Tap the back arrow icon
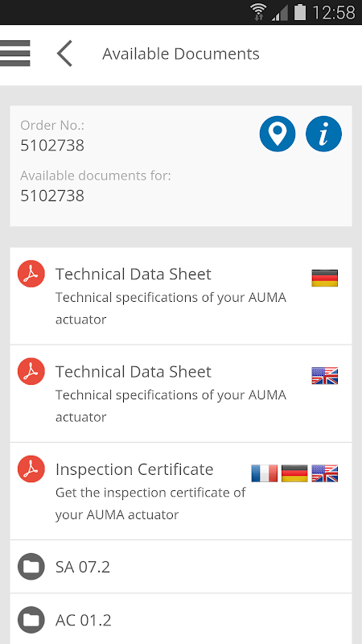 64,53
